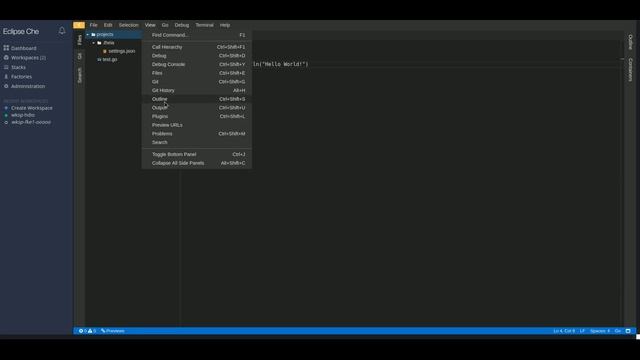This screenshot has height=360, width=640.
Task: Choose Git in the View menu
Action: pyautogui.click(x=197, y=82)
